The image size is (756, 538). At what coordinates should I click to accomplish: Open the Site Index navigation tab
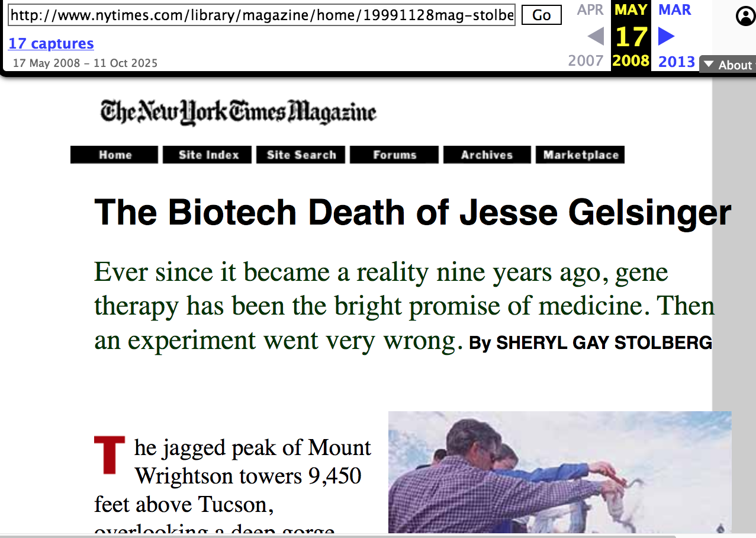click(208, 155)
